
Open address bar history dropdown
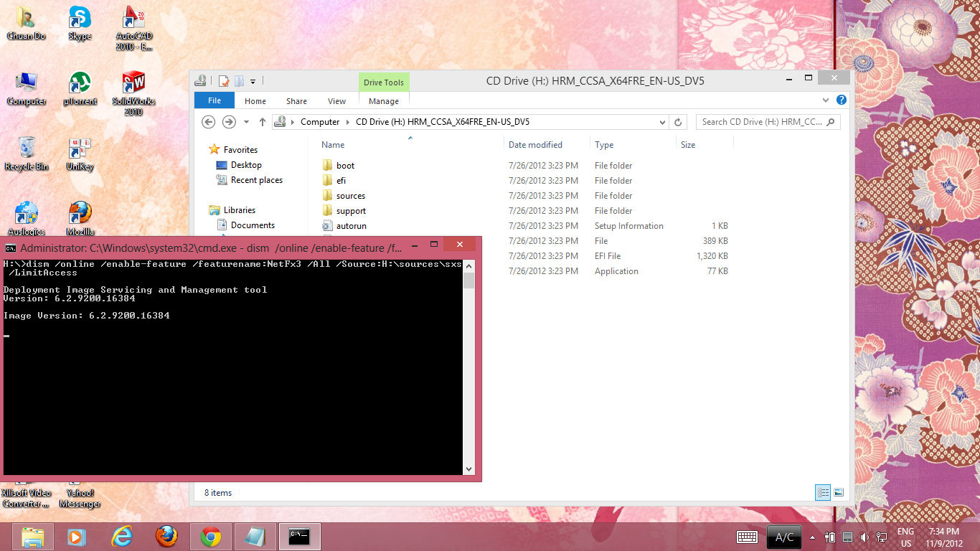tap(662, 122)
